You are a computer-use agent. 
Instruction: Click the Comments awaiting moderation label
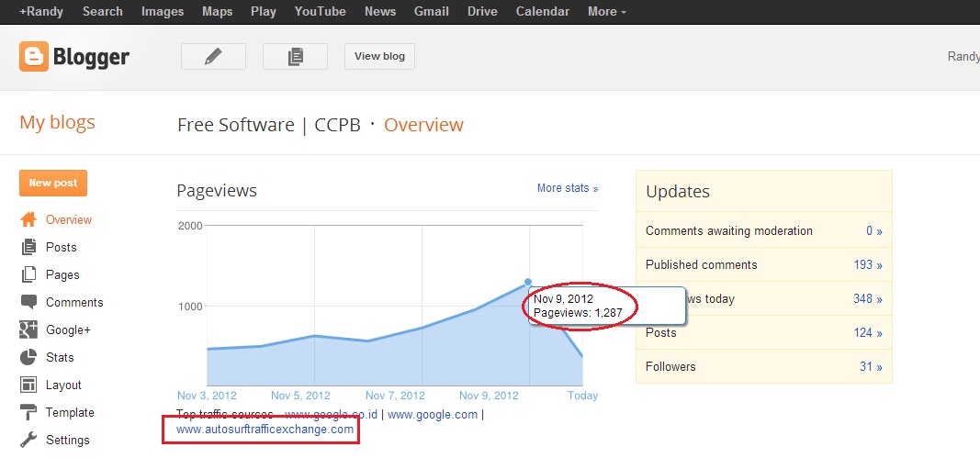tap(728, 231)
